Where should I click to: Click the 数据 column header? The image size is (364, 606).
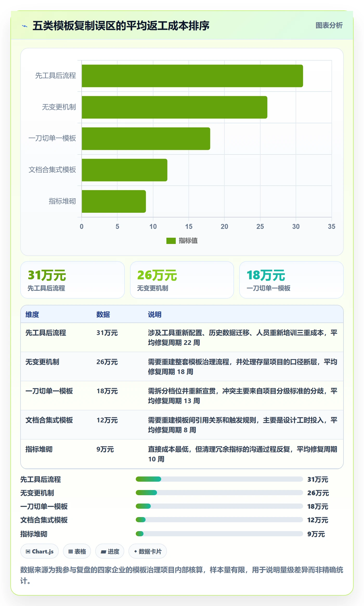[x=103, y=314]
